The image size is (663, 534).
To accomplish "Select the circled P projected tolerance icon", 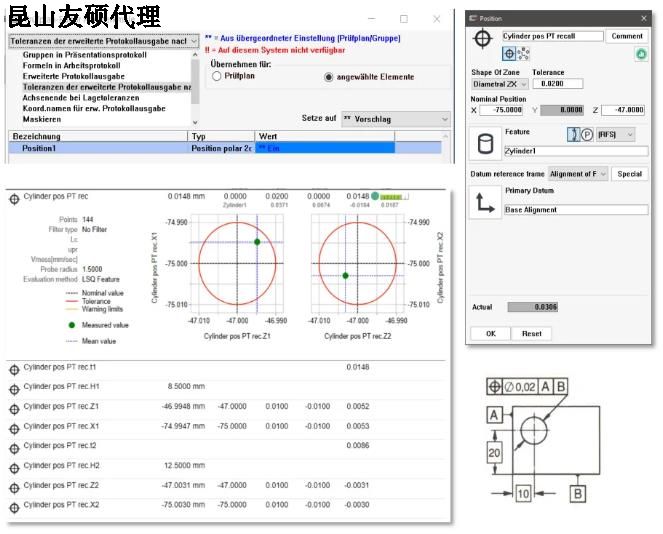I will 589,134.
